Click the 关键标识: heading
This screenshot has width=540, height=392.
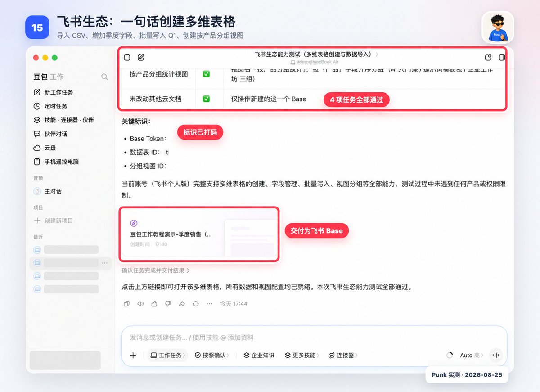coord(136,122)
